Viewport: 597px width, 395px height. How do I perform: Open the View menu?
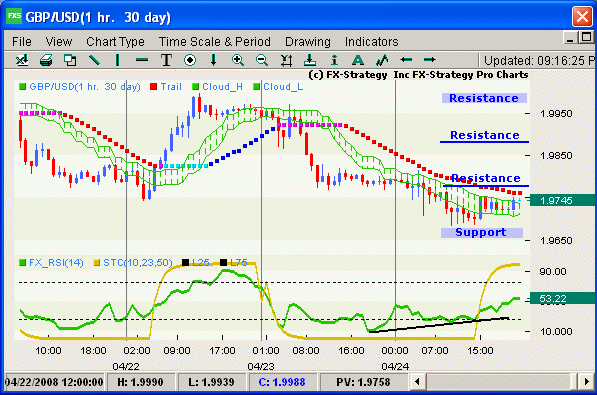point(59,42)
